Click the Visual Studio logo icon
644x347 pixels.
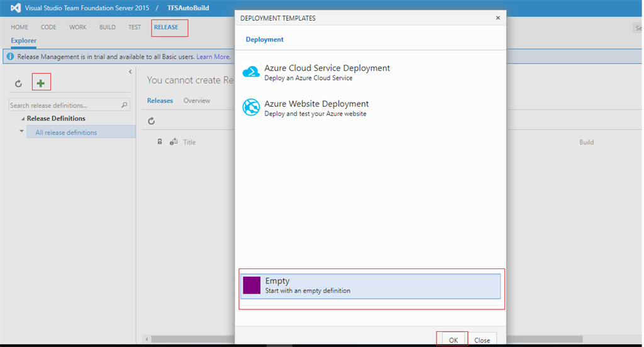(x=15, y=8)
